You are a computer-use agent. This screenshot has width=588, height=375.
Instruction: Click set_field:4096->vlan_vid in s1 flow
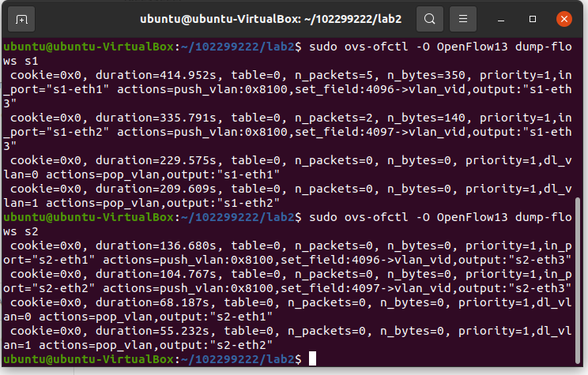click(x=380, y=89)
